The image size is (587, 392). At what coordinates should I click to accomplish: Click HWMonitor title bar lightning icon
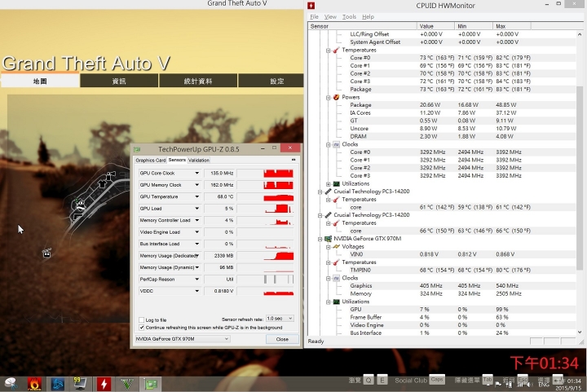tap(311, 6)
